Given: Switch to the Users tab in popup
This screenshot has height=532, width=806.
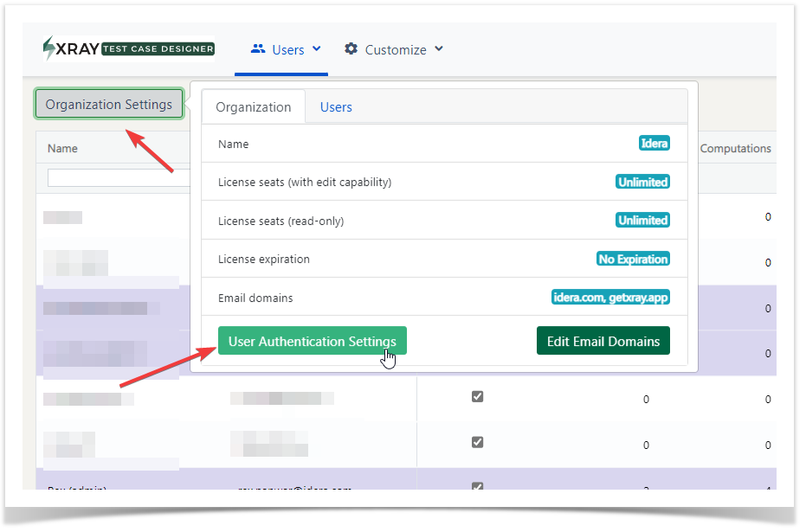Looking at the screenshot, I should tap(336, 106).
